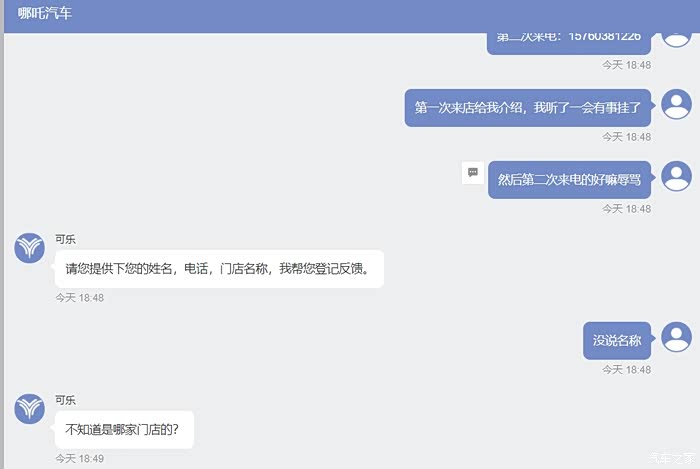This screenshot has width=700, height=469.
Task: Click timestamp 今天 18:49 under last agent message
Action: [79, 458]
